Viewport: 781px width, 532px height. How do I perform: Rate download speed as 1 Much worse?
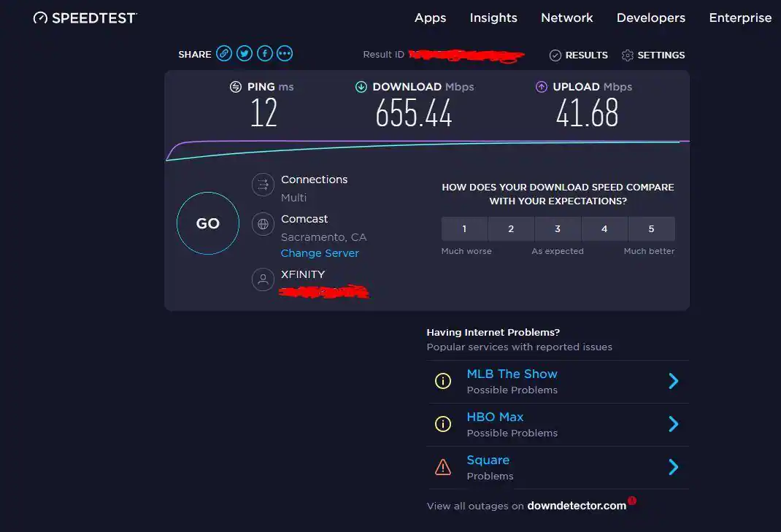coord(464,229)
